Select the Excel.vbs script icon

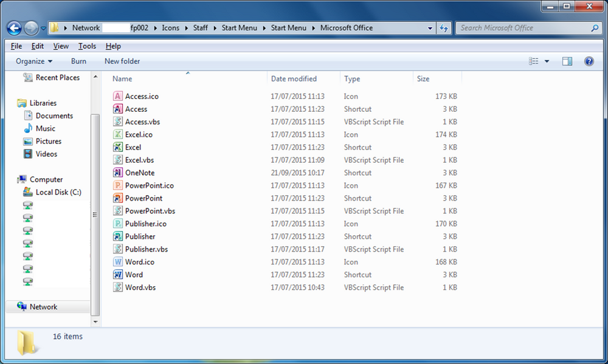point(118,160)
